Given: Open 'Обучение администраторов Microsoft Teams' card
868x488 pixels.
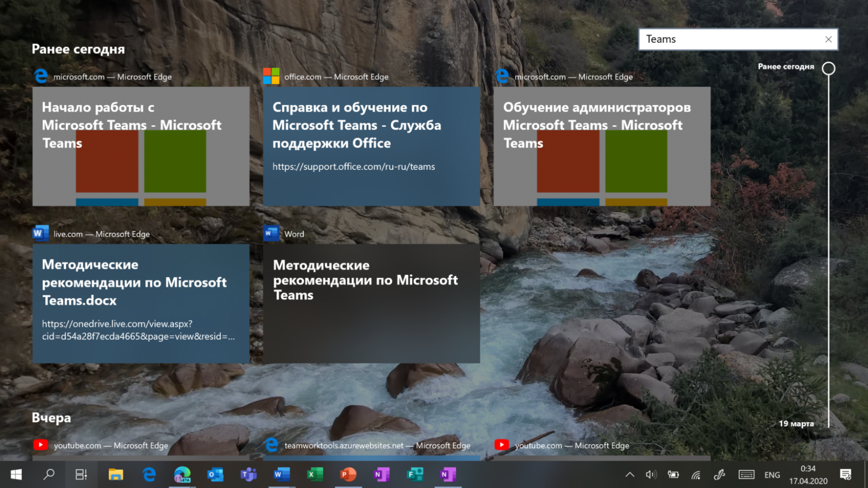Looking at the screenshot, I should [602, 146].
